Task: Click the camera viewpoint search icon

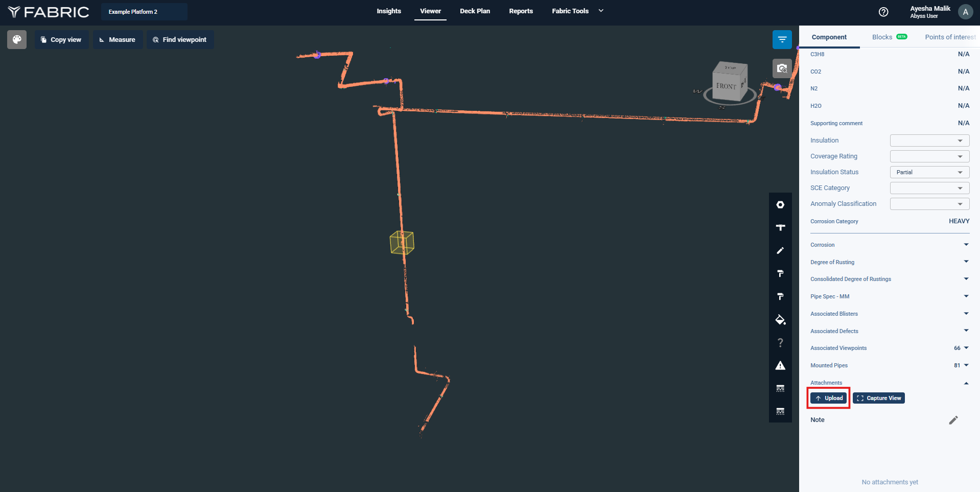Action: point(782,68)
